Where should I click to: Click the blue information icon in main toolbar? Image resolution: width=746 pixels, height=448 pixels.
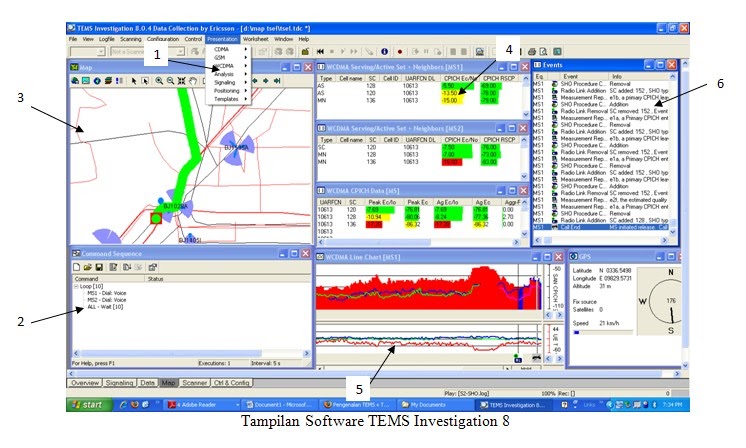pos(384,51)
